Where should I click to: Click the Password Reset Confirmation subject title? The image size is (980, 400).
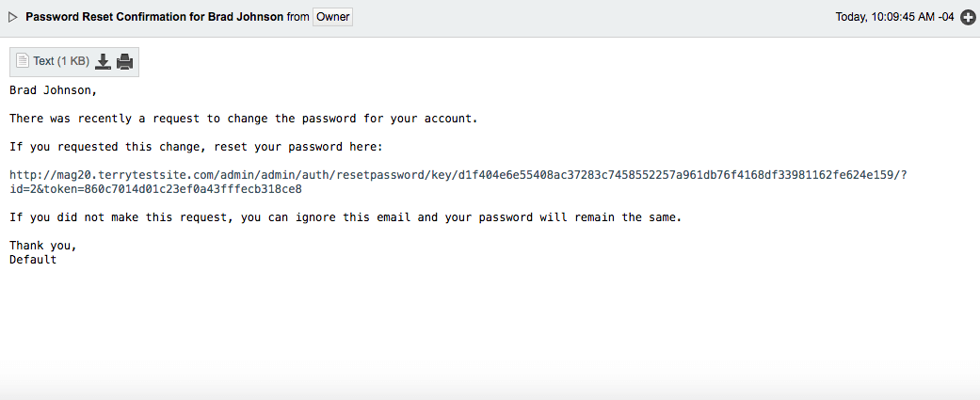154,18
